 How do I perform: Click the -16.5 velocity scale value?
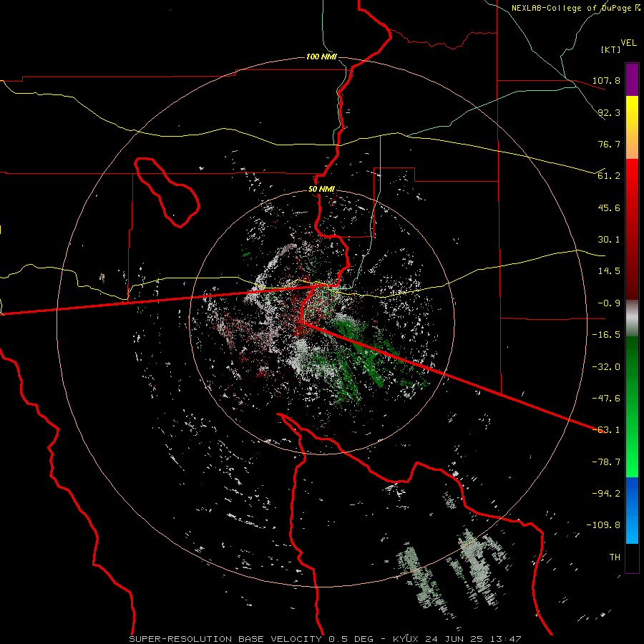tap(606, 335)
